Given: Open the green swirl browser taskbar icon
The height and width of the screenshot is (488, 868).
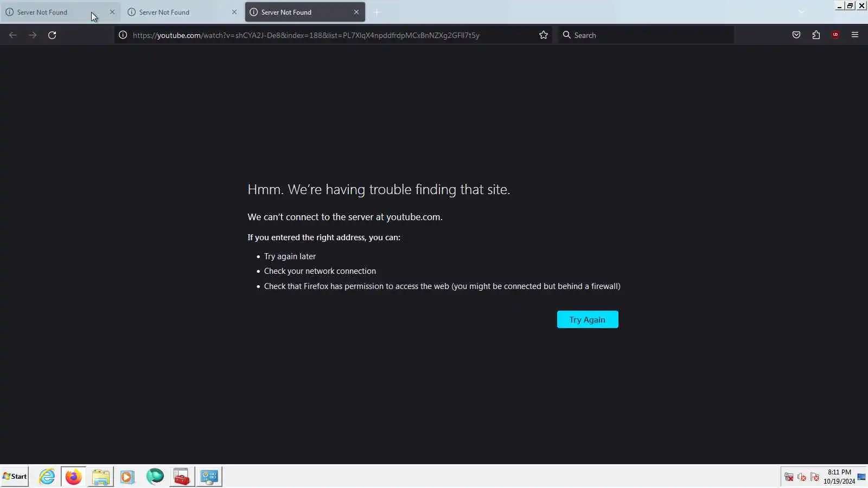Looking at the screenshot, I should click(x=155, y=477).
